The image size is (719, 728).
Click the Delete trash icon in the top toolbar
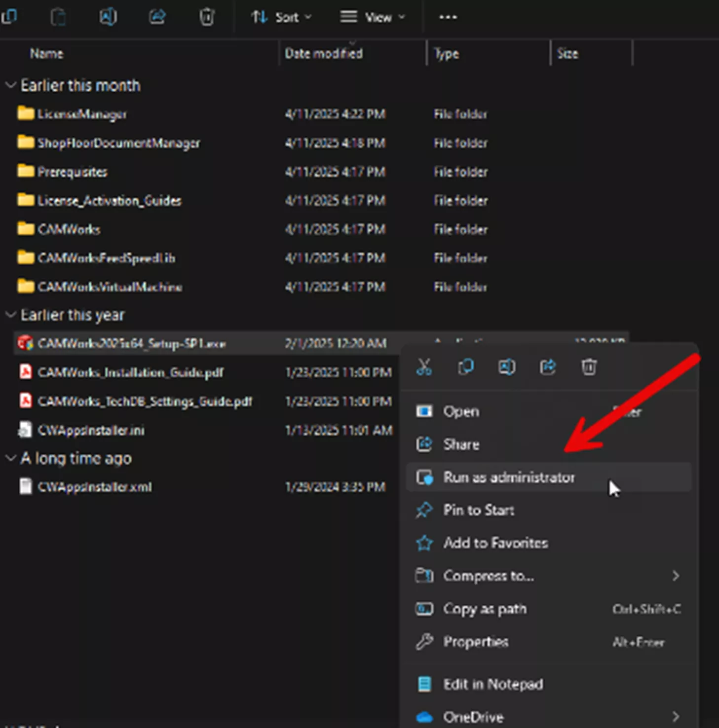pos(207,17)
